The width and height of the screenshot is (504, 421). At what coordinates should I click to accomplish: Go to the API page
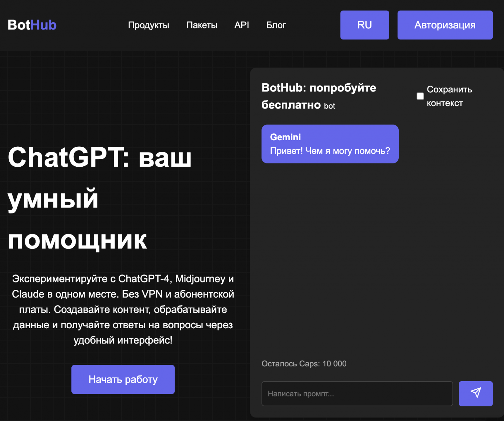[242, 25]
